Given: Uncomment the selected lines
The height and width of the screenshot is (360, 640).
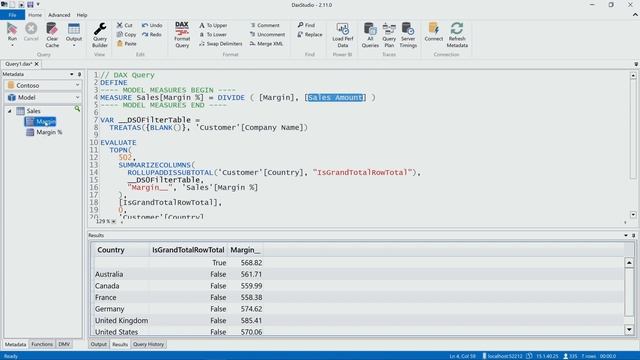Looking at the screenshot, I should 267,35.
